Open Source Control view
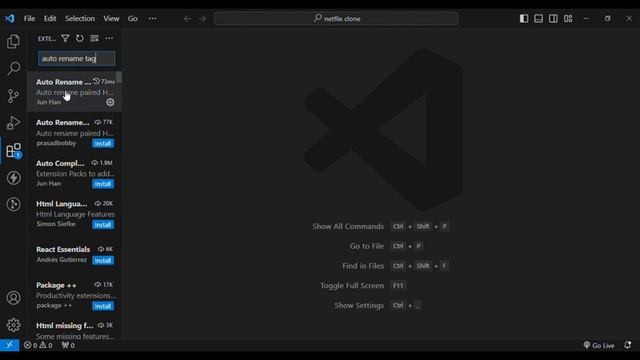The height and width of the screenshot is (360, 640). [x=13, y=96]
